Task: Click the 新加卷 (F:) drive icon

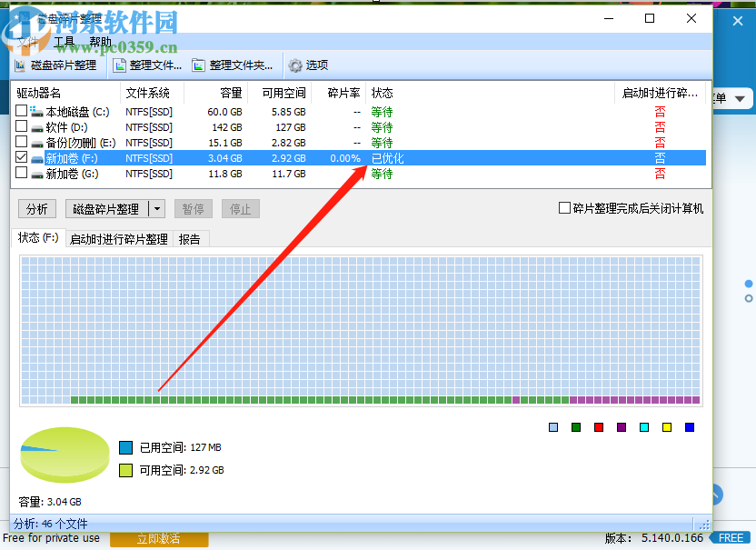Action: 37,159
